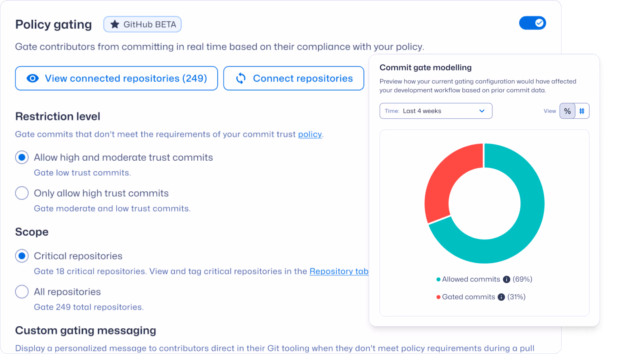Click info icon next to Allowed commits
644x354 pixels.
[x=506, y=279]
